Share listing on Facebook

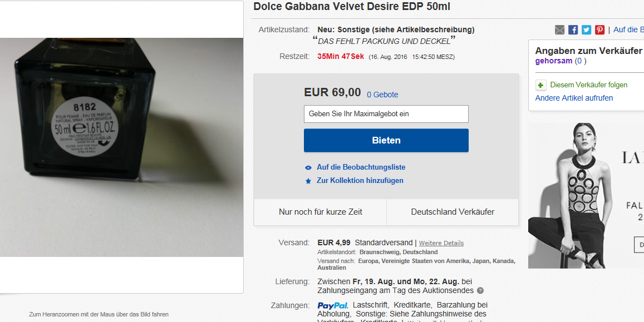573,29
